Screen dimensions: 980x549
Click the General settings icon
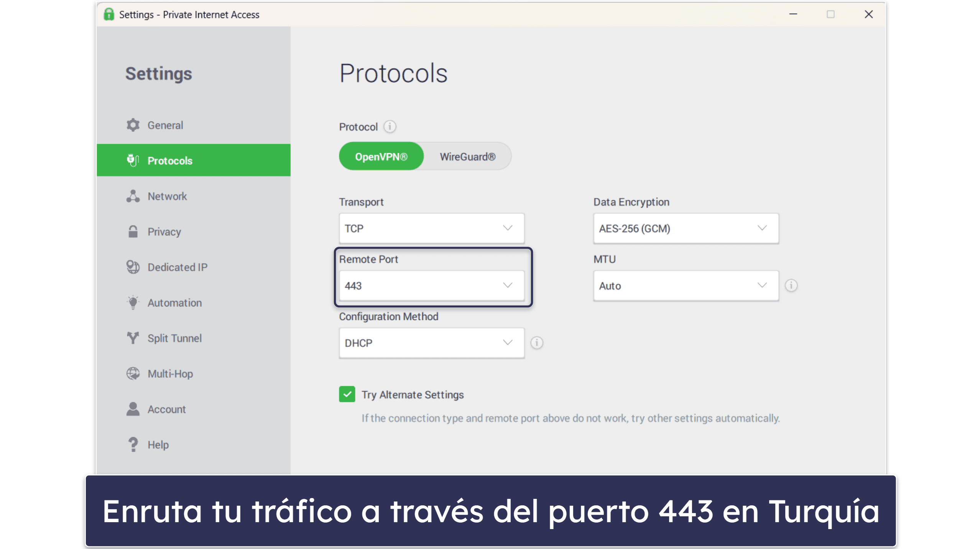click(x=132, y=125)
